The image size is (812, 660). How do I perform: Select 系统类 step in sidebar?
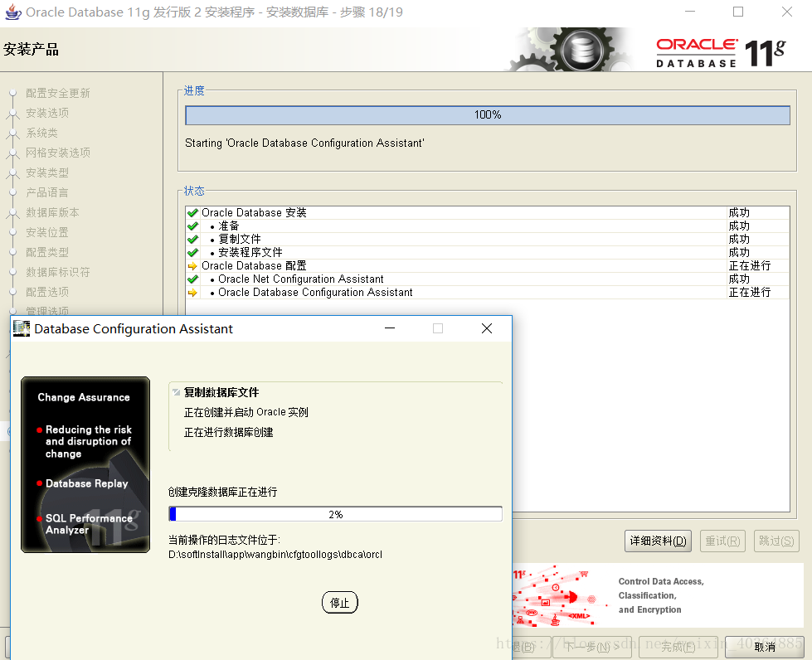pos(42,133)
